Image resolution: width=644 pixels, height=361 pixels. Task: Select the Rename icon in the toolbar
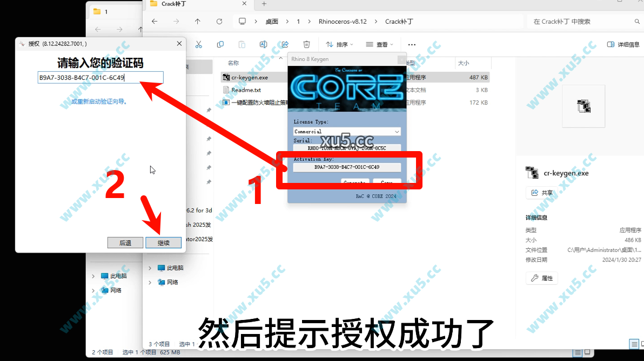263,44
